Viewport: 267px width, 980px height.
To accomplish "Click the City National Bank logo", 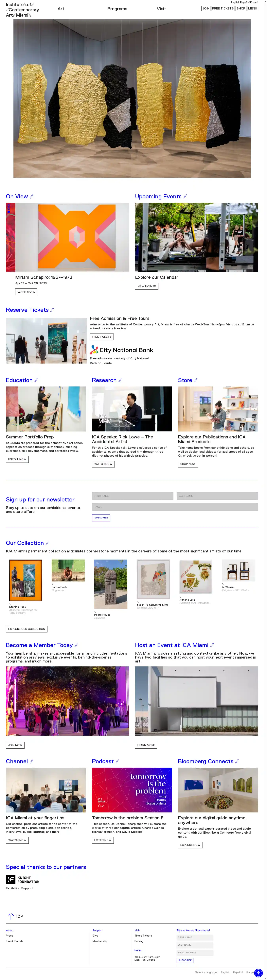I will (x=121, y=350).
